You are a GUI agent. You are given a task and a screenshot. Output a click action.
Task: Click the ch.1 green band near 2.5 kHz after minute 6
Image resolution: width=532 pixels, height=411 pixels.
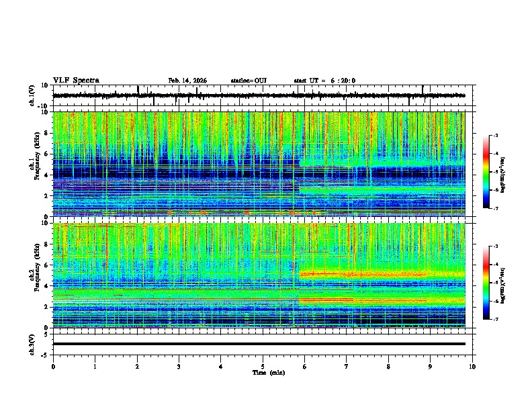382,191
